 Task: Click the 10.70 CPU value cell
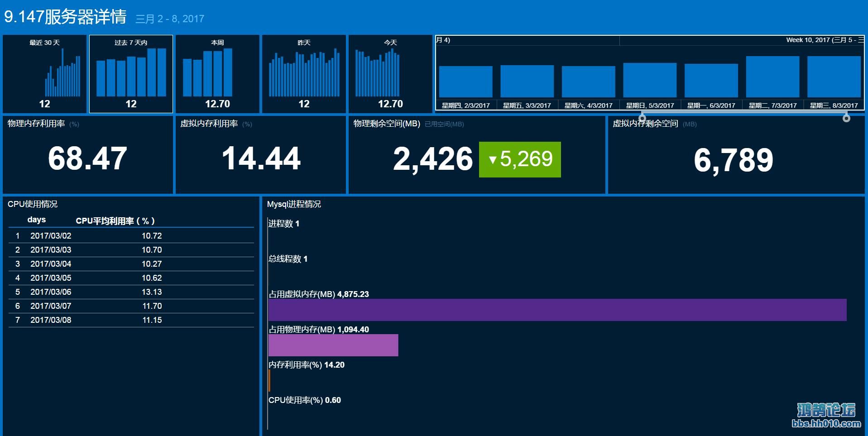152,250
